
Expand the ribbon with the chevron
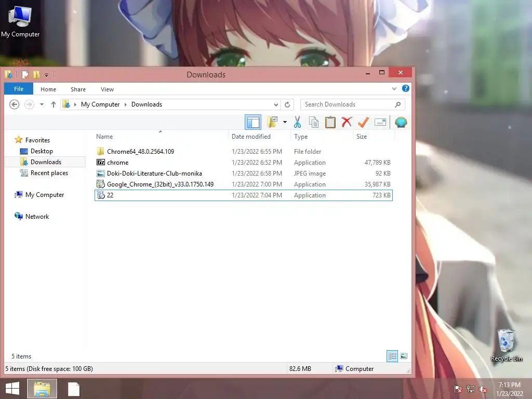tap(394, 89)
